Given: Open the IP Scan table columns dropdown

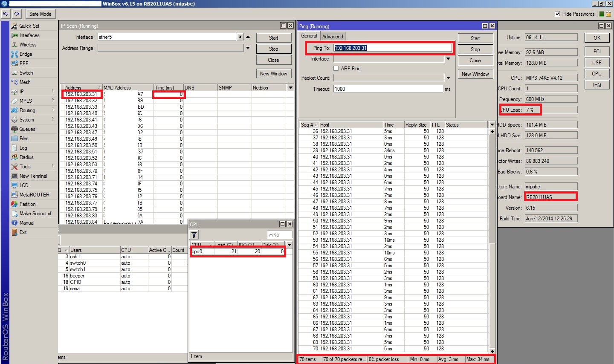Looking at the screenshot, I should pos(290,88).
